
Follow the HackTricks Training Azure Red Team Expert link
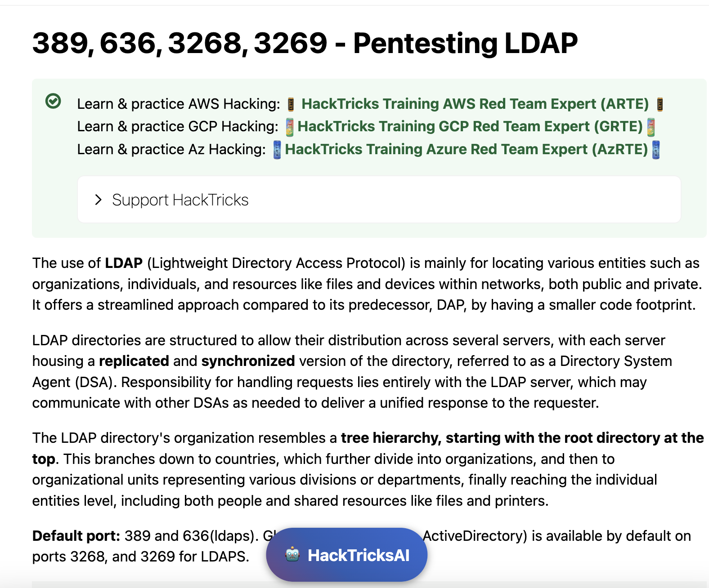pyautogui.click(x=466, y=149)
